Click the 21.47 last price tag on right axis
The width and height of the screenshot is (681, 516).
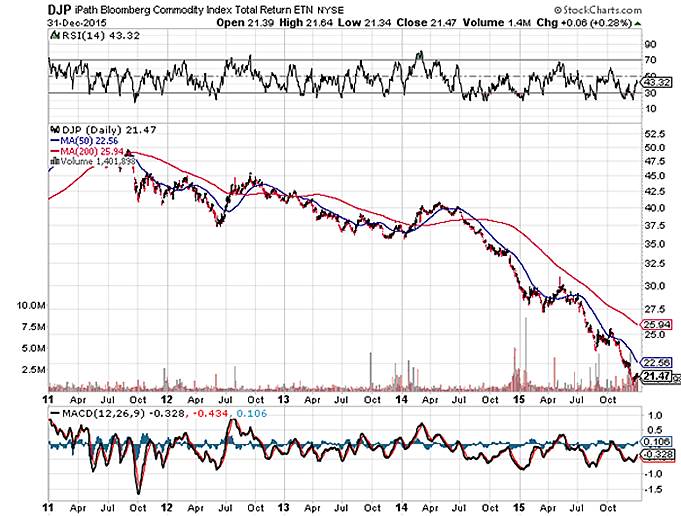(655, 375)
